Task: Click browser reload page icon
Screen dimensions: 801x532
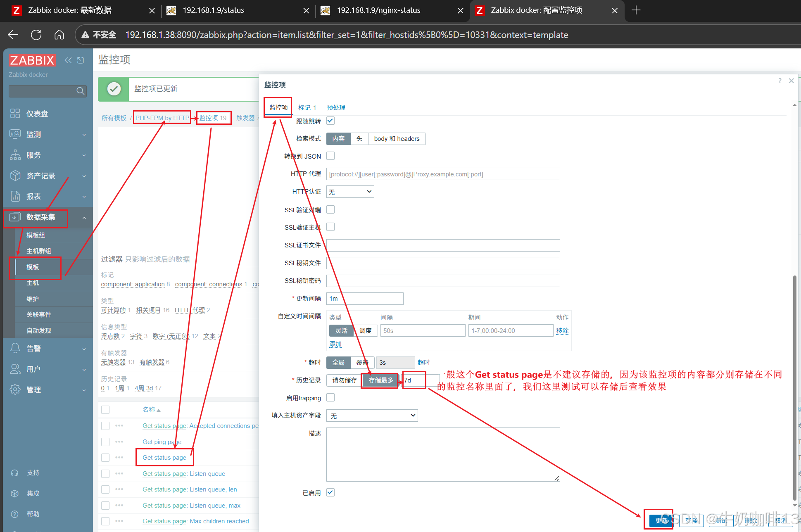Action: pos(36,35)
